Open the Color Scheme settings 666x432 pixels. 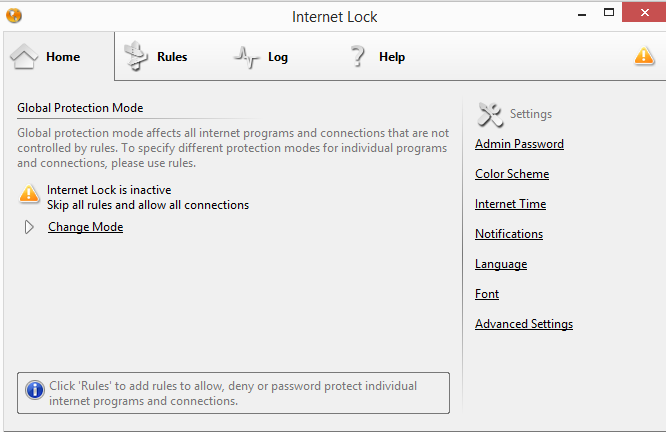tap(511, 174)
